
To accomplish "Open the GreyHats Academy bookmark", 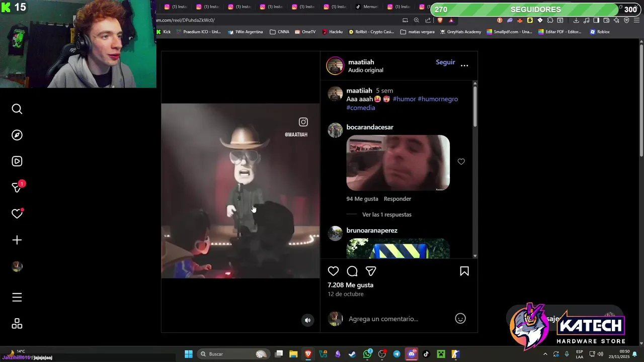I will (x=460, y=32).
